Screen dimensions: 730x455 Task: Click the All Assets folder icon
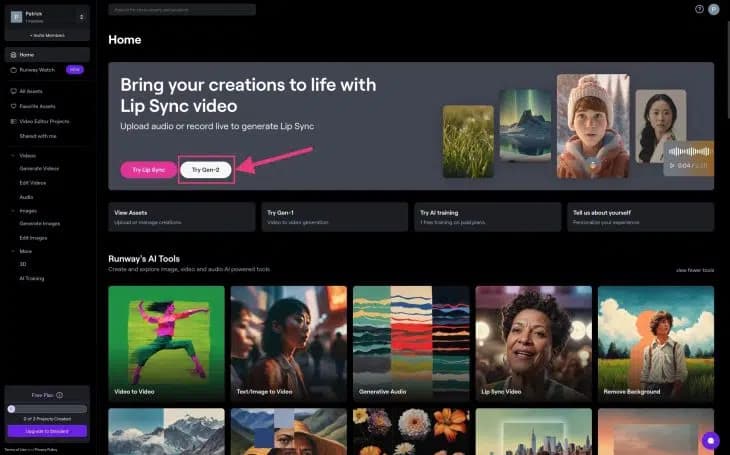click(12, 91)
